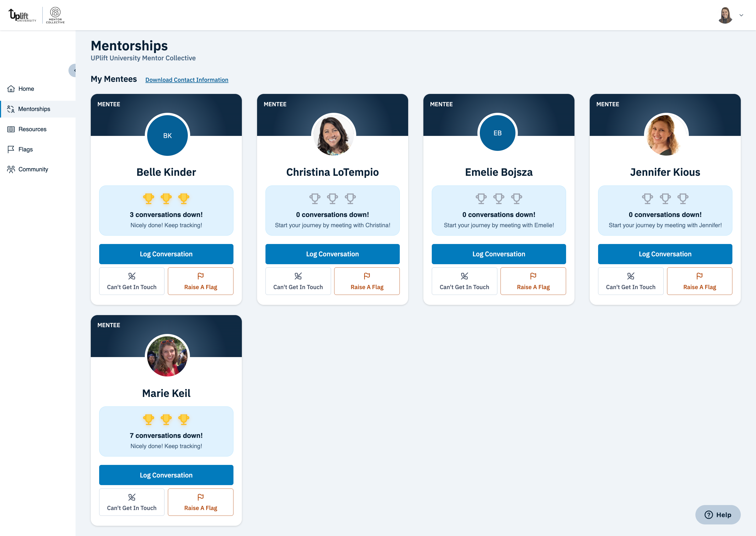Expand the profile account dropdown

[741, 15]
